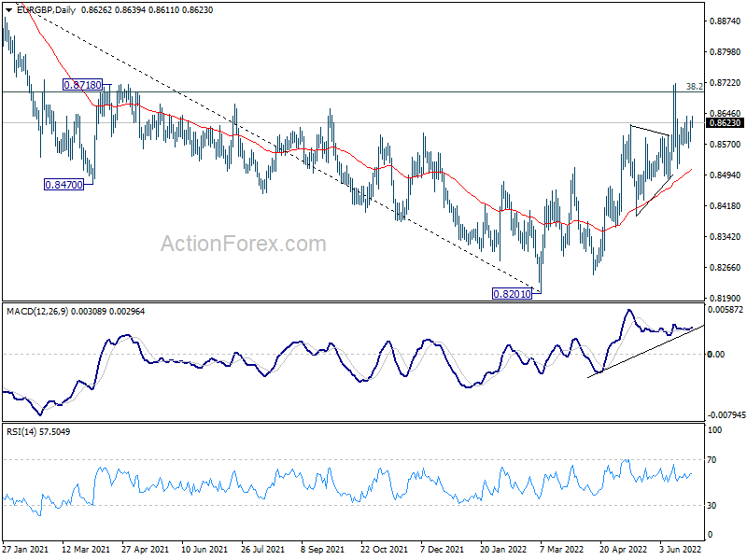This screenshot has height=560, width=747.
Task: Click the 7 Mar 2022 date label
Action: click(562, 550)
